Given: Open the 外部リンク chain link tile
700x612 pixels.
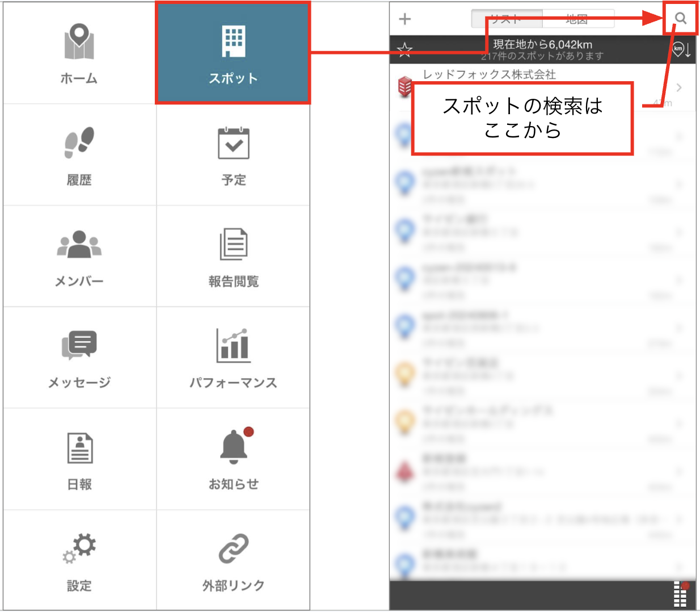Looking at the screenshot, I should click(233, 560).
